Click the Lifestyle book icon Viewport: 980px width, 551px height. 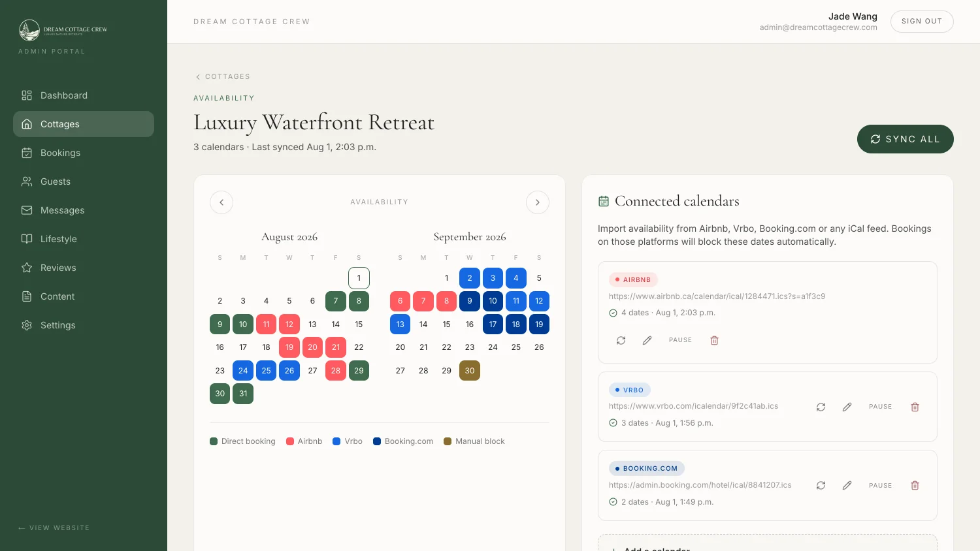[x=27, y=239]
